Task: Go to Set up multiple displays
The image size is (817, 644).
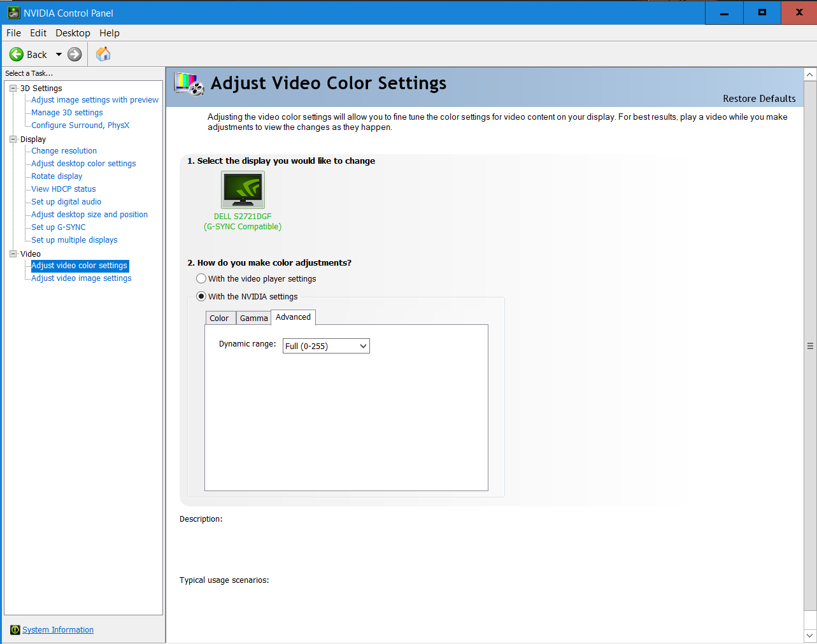Action: click(75, 240)
